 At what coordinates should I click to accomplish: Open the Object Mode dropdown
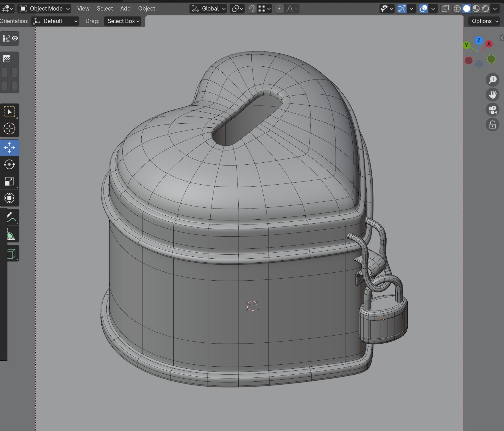pyautogui.click(x=44, y=9)
